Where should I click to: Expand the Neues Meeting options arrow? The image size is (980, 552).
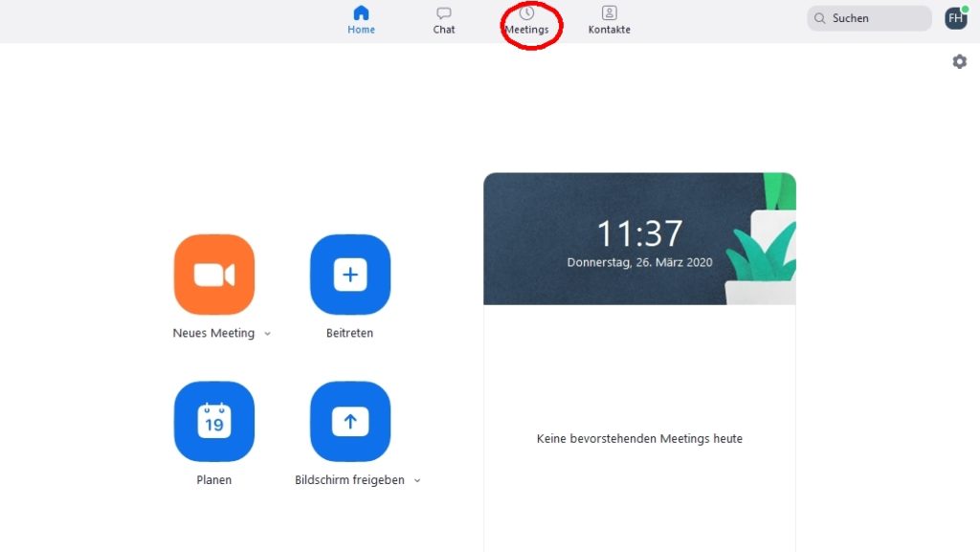268,334
